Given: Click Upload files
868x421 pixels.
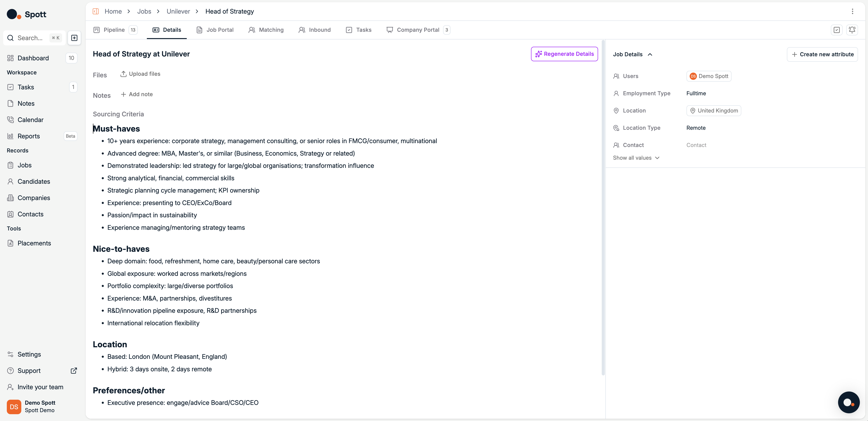Looking at the screenshot, I should point(140,74).
